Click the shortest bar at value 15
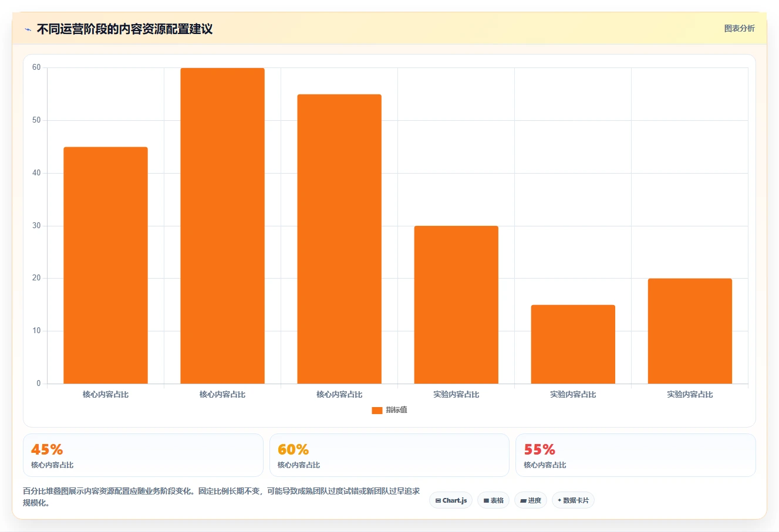The image size is (779, 532). point(573,344)
